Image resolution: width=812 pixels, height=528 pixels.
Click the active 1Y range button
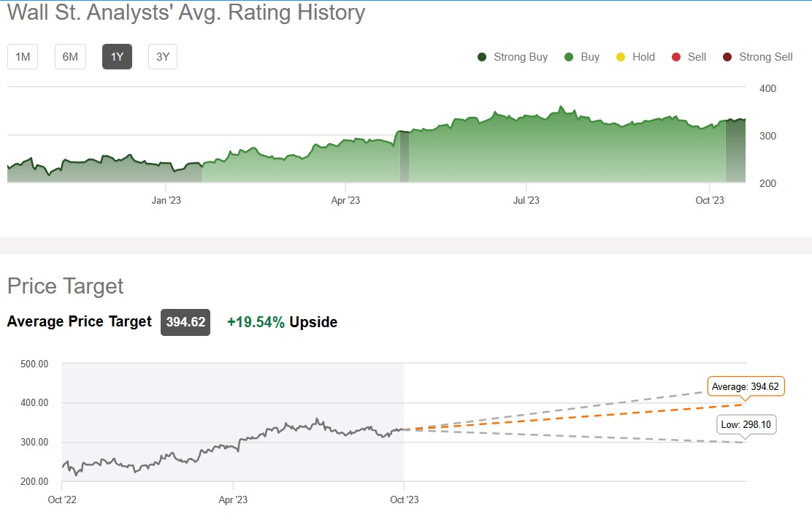pos(117,57)
